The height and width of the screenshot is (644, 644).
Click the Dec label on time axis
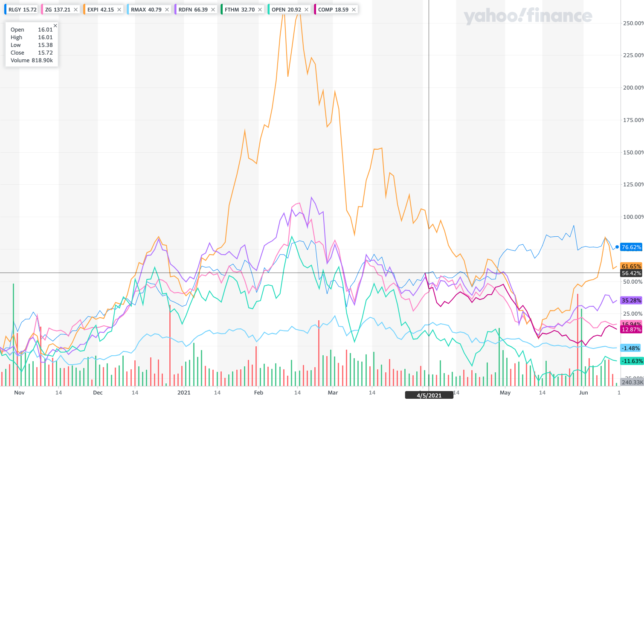(98, 392)
